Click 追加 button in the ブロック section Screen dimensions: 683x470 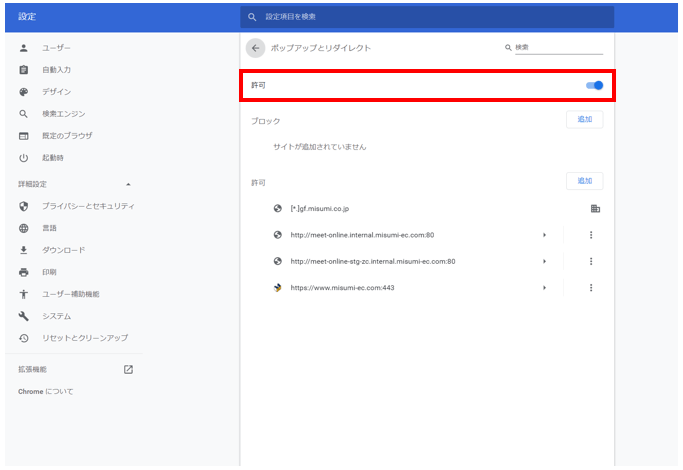click(x=584, y=120)
